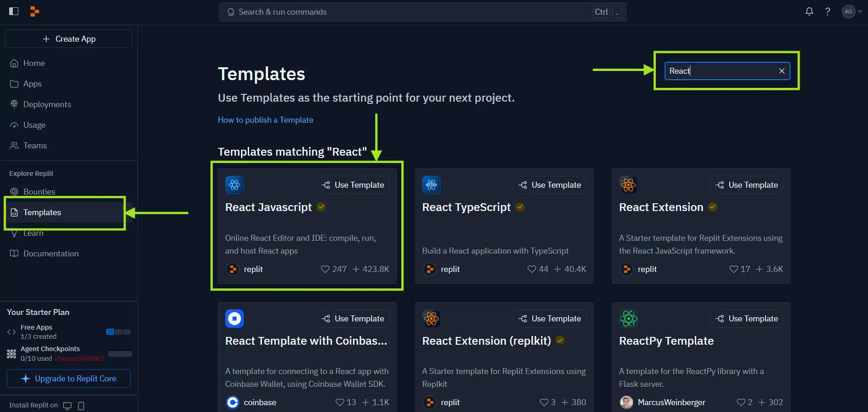This screenshot has width=868, height=412.
Task: Click the Agent Checkpoints usage bar
Action: (x=120, y=354)
